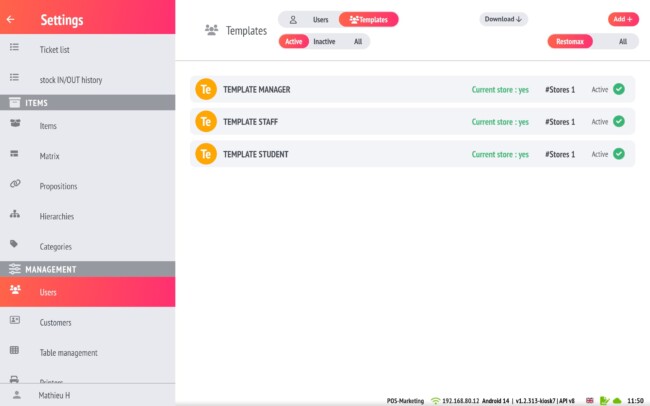
Task: Click Current store : yes for TEMPLATE STAFF
Action: click(x=500, y=122)
